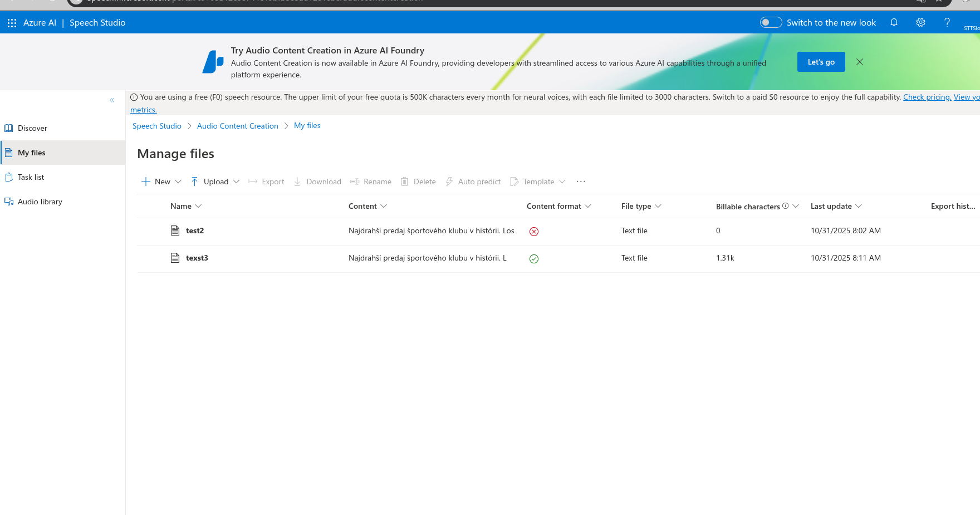Viewport: 980px width, 515px height.
Task: Open the more options ellipsis in toolbar
Action: pyautogui.click(x=581, y=182)
